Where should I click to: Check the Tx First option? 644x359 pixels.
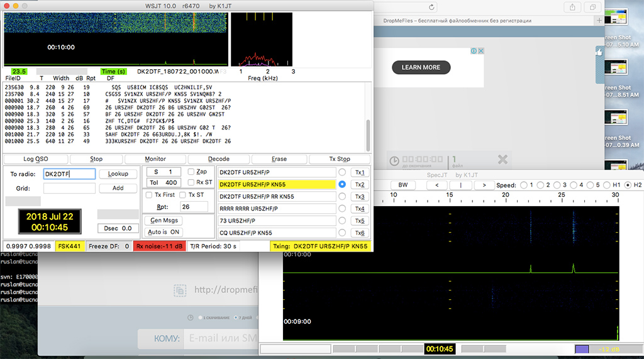pyautogui.click(x=149, y=195)
